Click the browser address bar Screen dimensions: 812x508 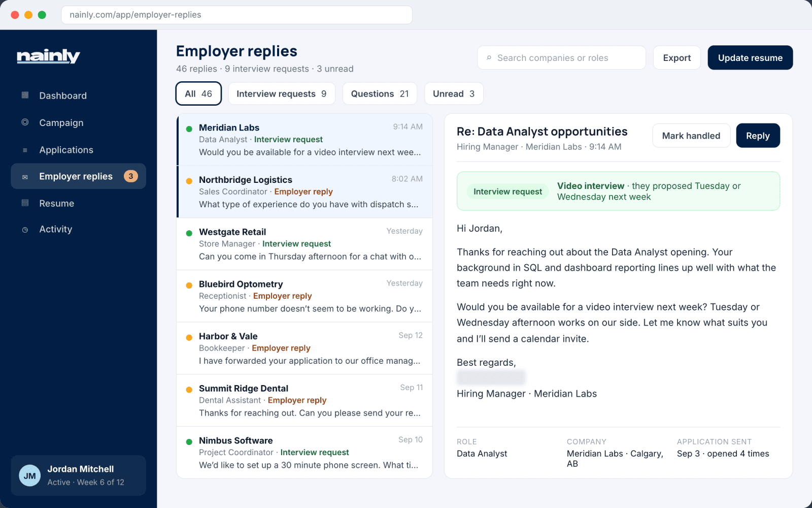tap(236, 15)
